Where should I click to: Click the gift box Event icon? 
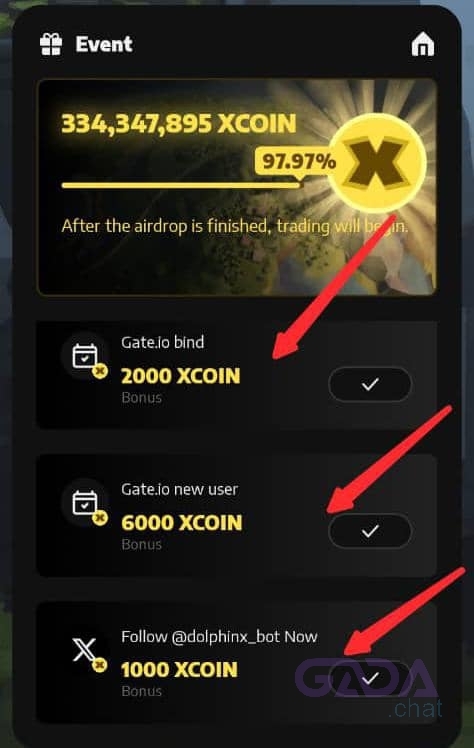[51, 44]
